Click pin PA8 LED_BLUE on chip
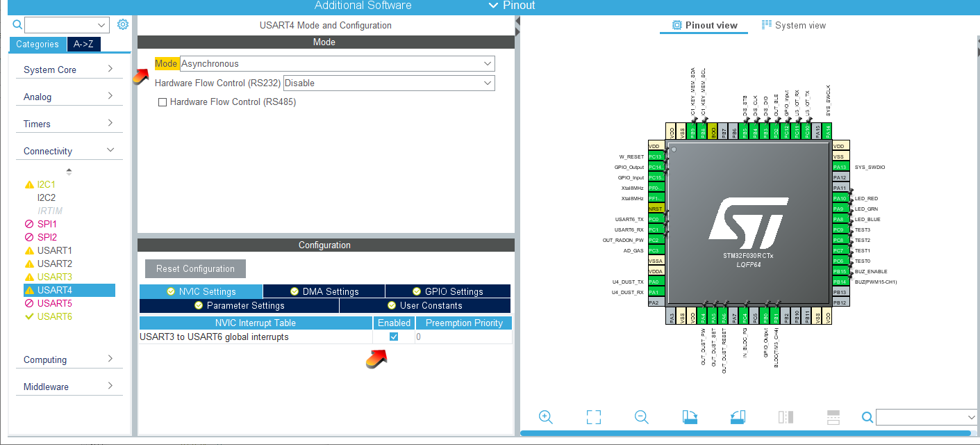 (x=840, y=219)
